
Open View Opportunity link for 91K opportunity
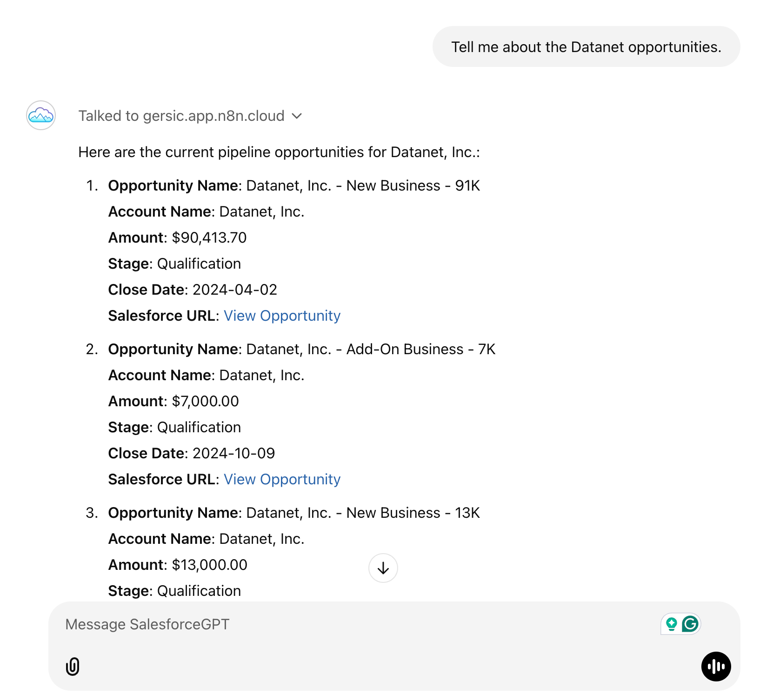pos(282,316)
